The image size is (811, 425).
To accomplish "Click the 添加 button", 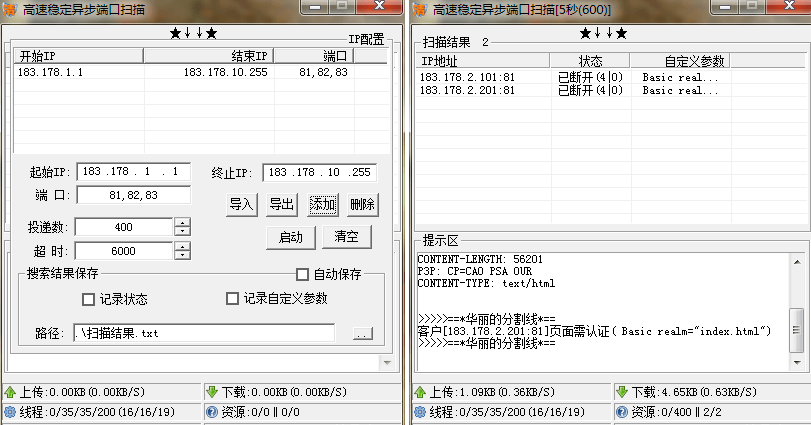I will 322,204.
